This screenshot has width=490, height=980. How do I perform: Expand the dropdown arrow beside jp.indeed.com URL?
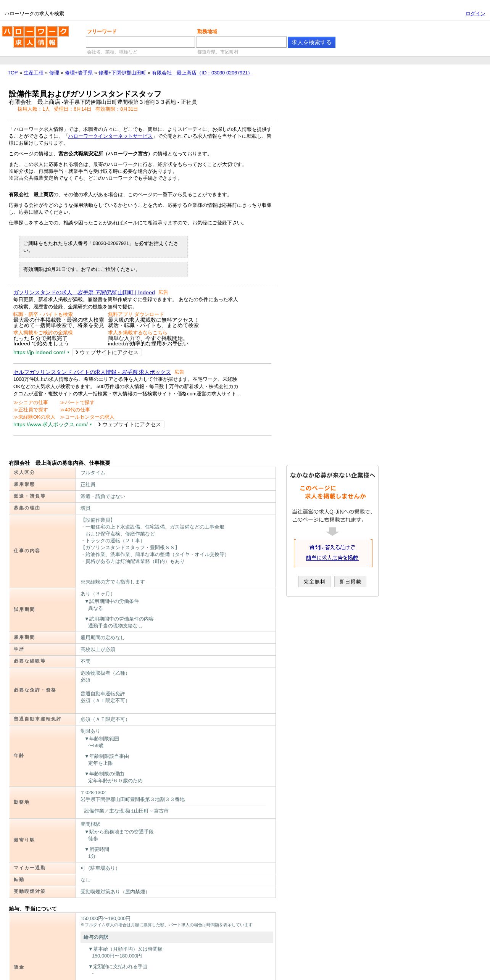[x=68, y=353]
